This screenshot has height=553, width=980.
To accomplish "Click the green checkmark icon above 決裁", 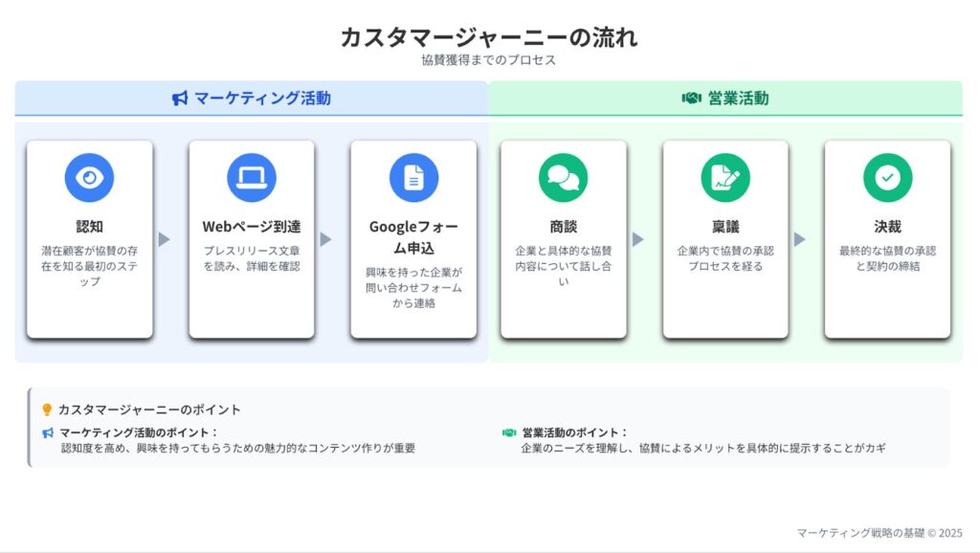I will (x=887, y=178).
